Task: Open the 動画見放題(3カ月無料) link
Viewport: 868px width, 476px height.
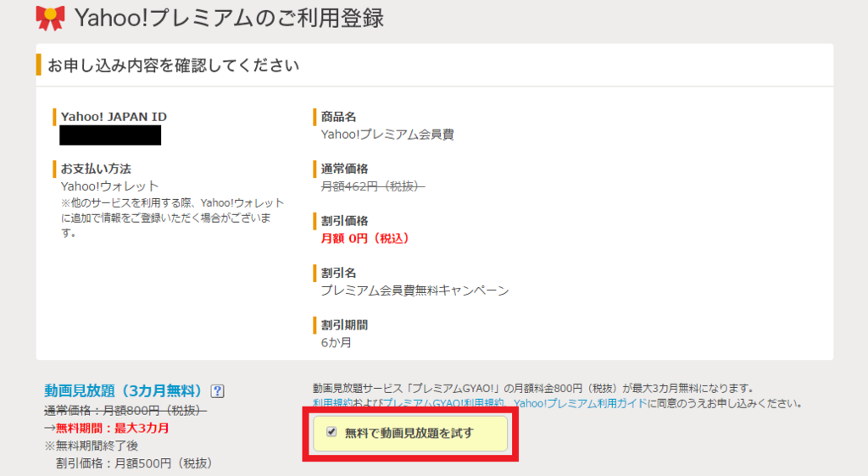Action: click(123, 390)
